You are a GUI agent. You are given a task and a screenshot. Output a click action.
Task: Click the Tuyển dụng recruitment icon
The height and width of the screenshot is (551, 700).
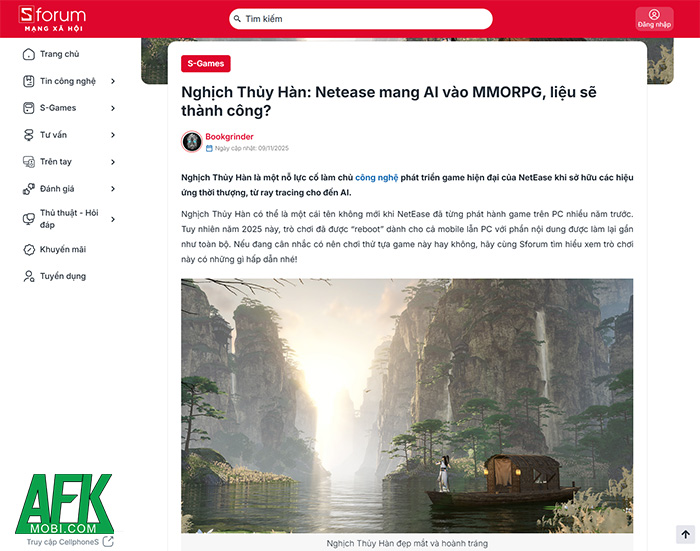29,276
